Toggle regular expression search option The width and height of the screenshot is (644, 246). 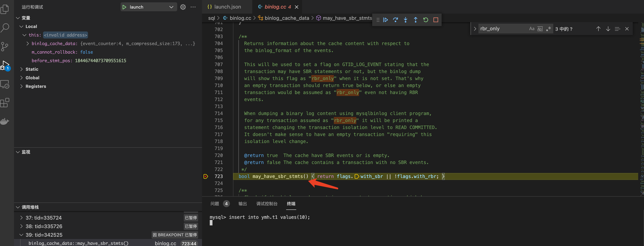tap(548, 29)
